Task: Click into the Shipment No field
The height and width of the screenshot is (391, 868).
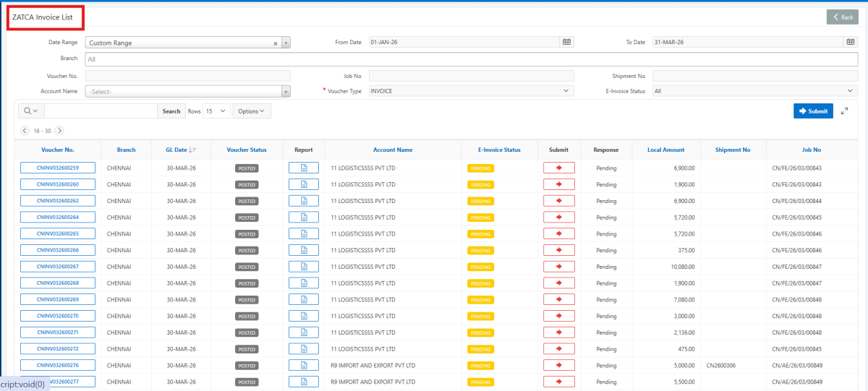Action: pos(754,75)
